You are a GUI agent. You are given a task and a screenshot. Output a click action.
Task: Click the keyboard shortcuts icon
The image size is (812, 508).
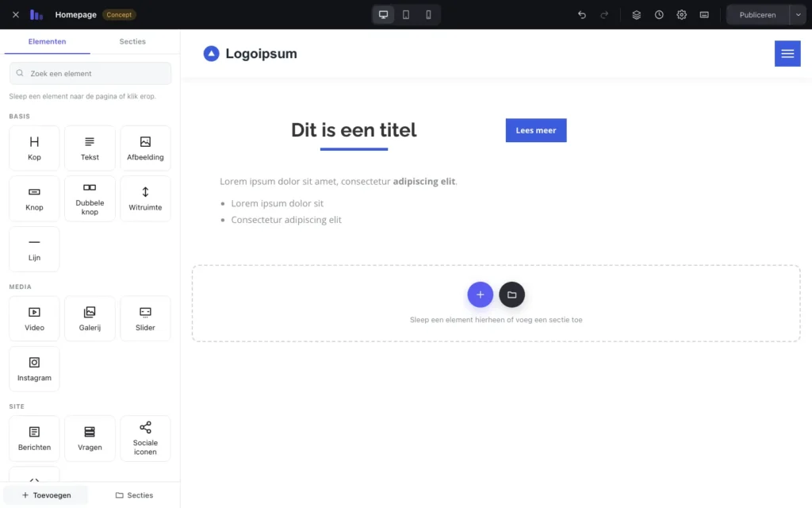[x=704, y=14]
